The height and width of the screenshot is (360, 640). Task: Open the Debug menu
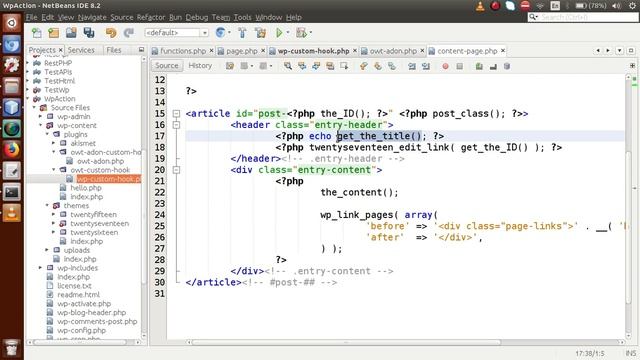pos(197,17)
